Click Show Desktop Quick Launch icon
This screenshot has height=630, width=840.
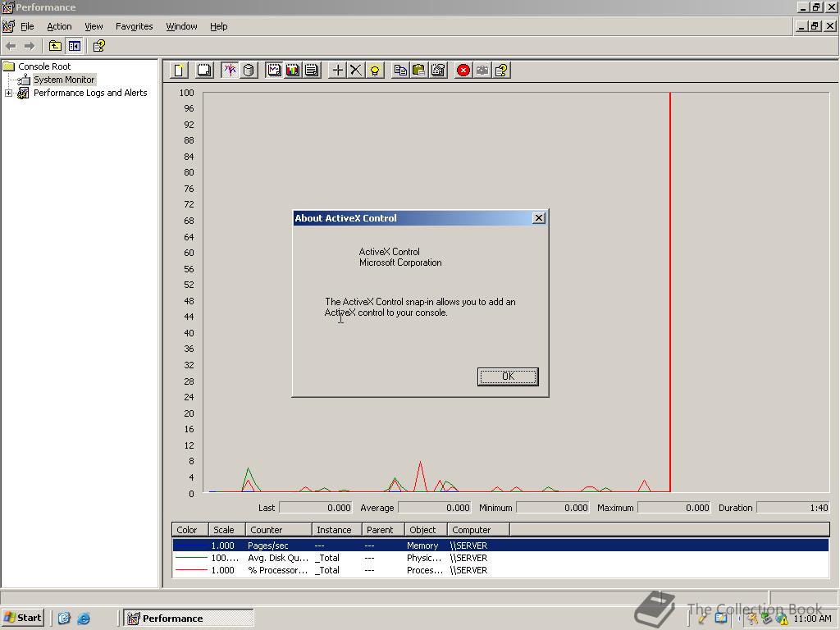[x=64, y=619]
